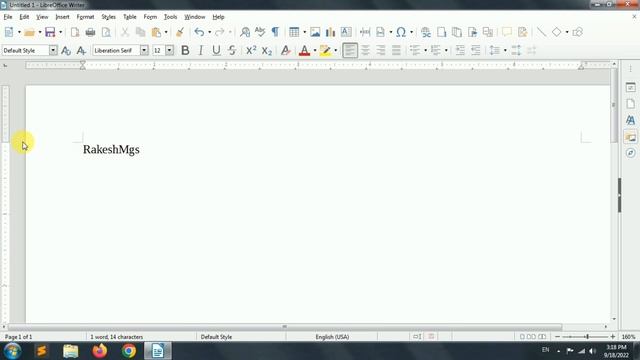Open the paste options dropdown arrow
640x360 pixels.
(x=166, y=32)
